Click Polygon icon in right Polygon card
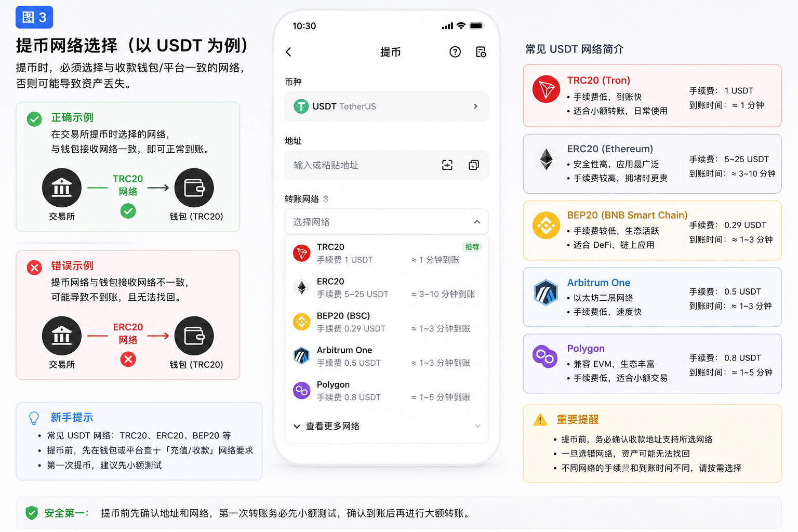 545,357
